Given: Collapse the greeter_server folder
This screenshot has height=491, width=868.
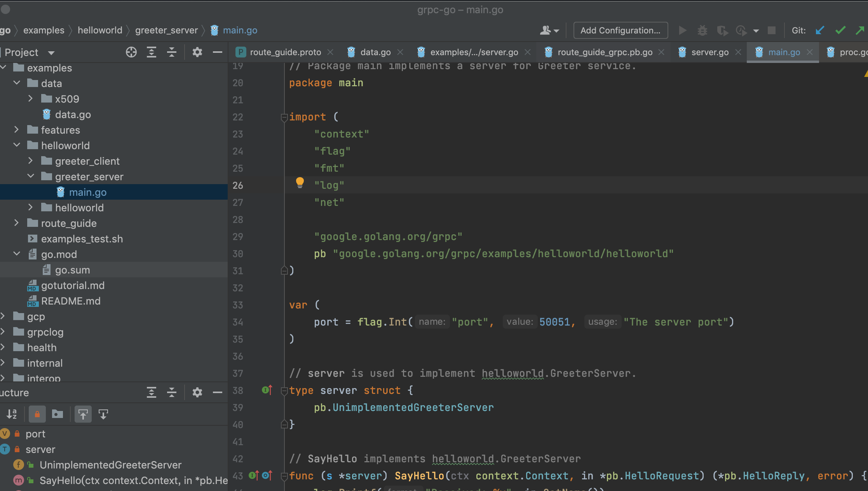Looking at the screenshot, I should [31, 176].
